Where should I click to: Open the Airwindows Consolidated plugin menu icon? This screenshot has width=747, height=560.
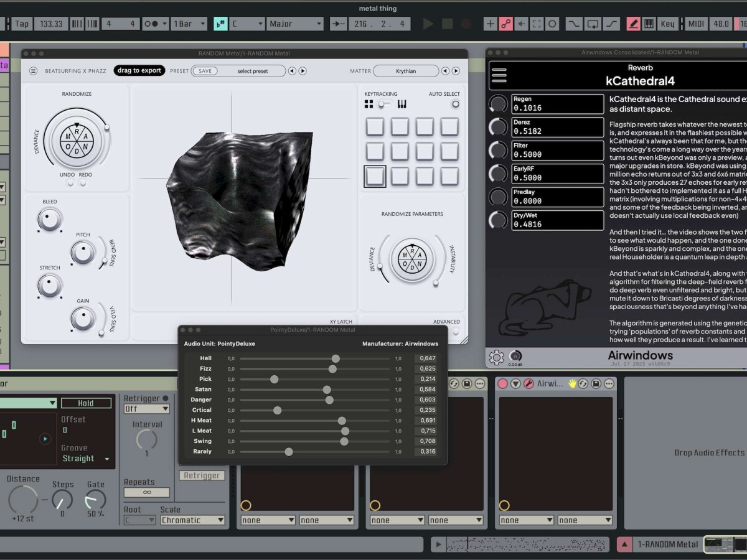click(x=499, y=75)
